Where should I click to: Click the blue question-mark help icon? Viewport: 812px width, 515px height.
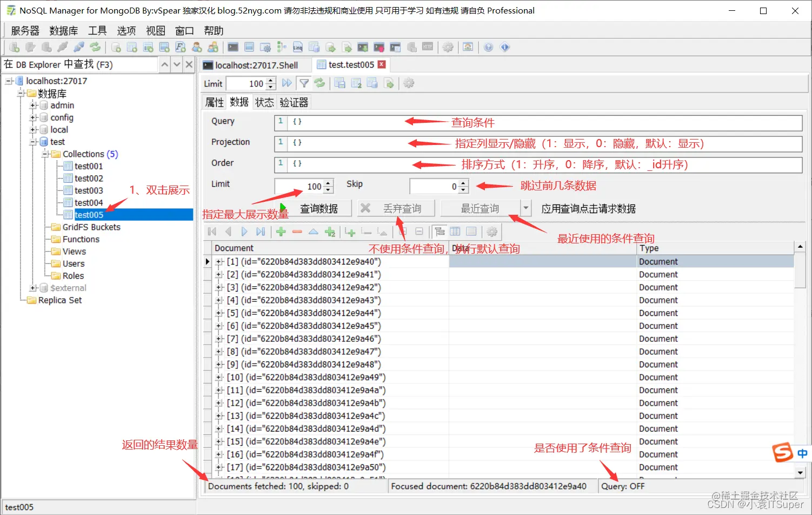pos(489,47)
